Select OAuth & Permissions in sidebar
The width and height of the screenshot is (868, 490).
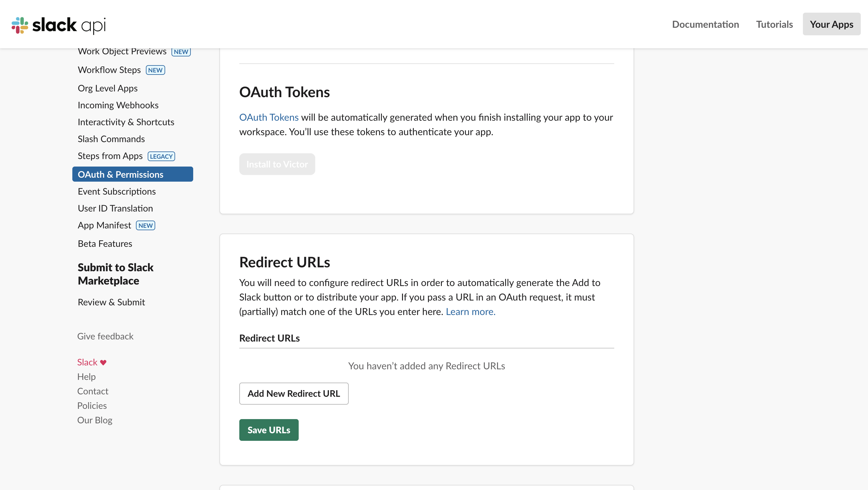[121, 174]
